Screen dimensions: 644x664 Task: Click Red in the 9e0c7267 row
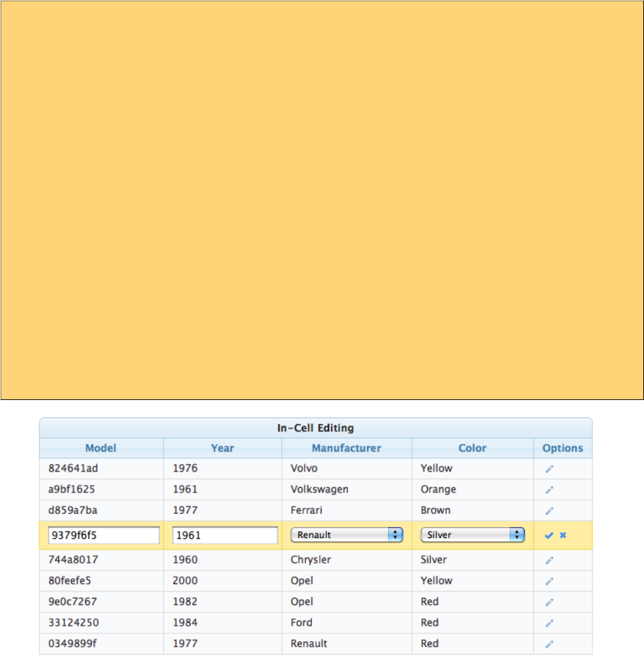coord(430,602)
